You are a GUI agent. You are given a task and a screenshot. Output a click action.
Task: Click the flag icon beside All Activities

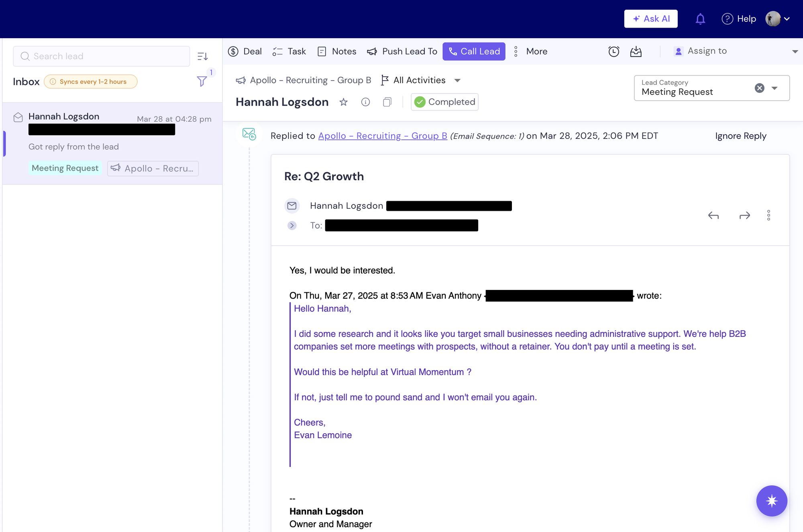[x=385, y=80]
